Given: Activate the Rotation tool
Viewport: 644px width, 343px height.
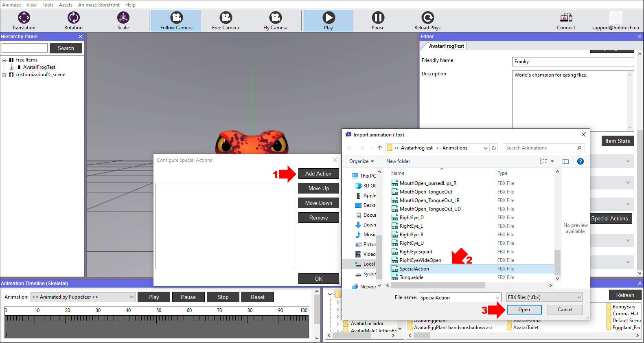Looking at the screenshot, I should [x=73, y=21].
